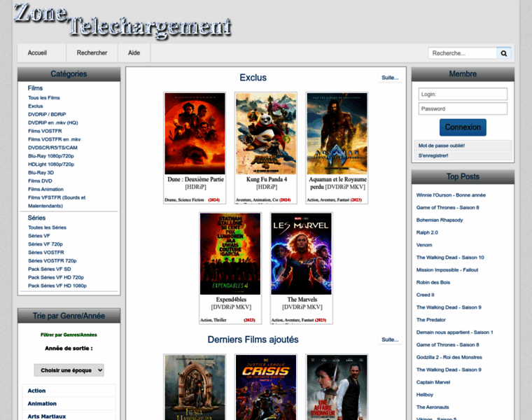Select the Animation genre filter
The image size is (532, 420).
pos(69,404)
